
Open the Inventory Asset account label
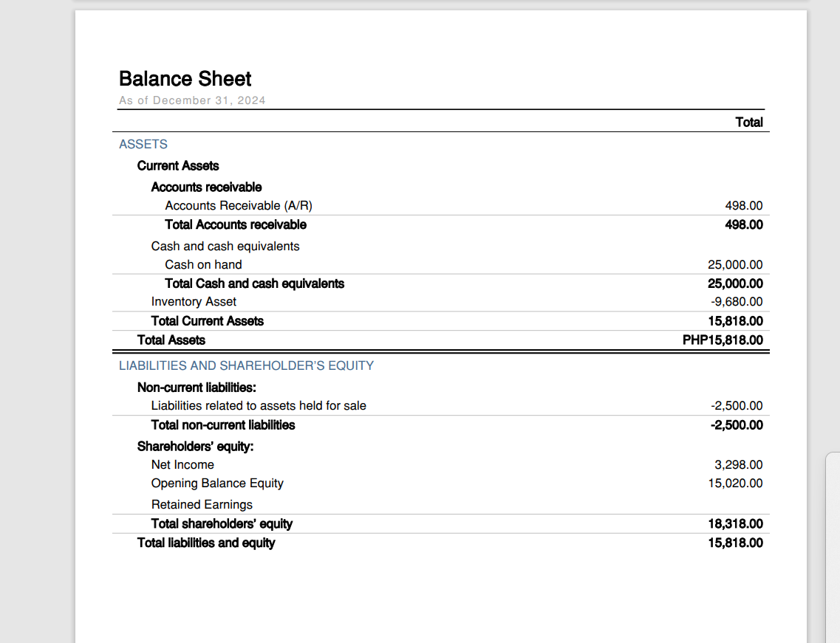194,302
